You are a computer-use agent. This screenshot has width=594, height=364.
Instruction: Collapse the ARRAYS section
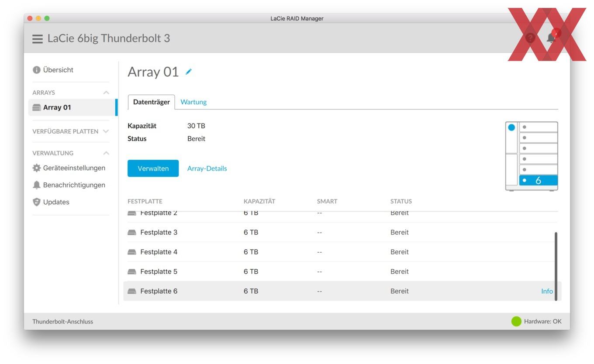(106, 93)
